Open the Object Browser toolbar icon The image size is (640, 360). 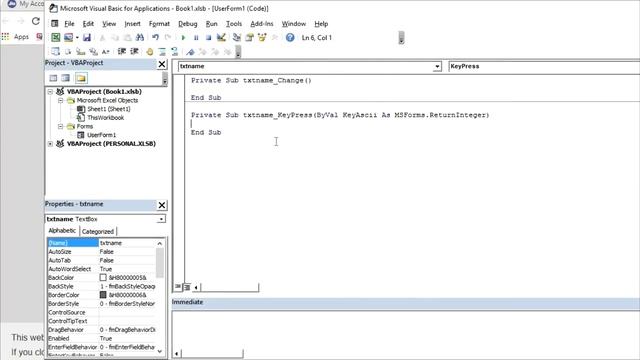click(x=262, y=38)
